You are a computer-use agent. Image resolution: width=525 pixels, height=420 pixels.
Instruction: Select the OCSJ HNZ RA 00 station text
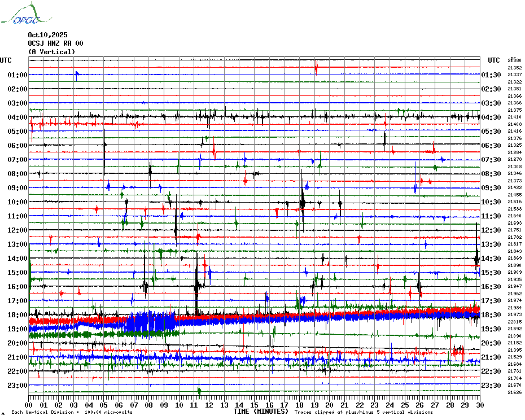pos(55,43)
